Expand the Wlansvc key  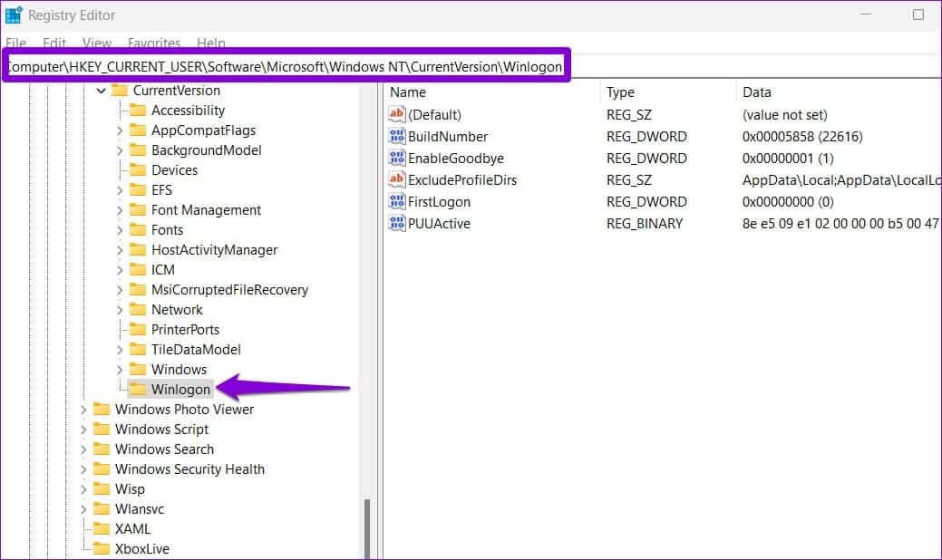point(83,509)
